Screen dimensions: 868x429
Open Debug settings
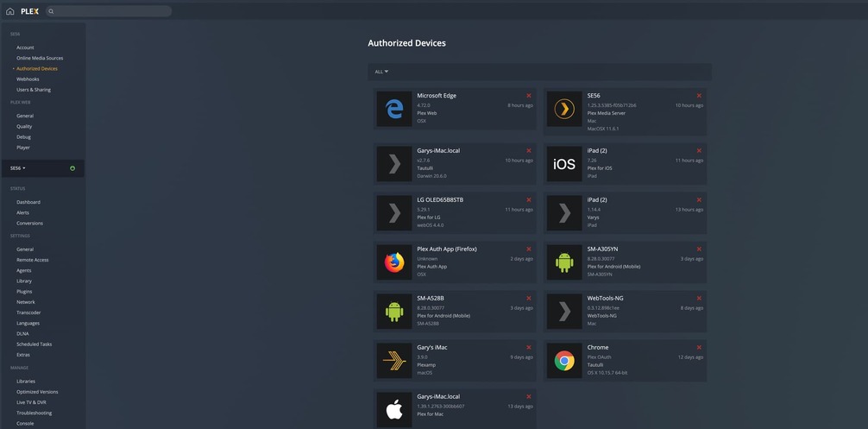pyautogui.click(x=24, y=137)
